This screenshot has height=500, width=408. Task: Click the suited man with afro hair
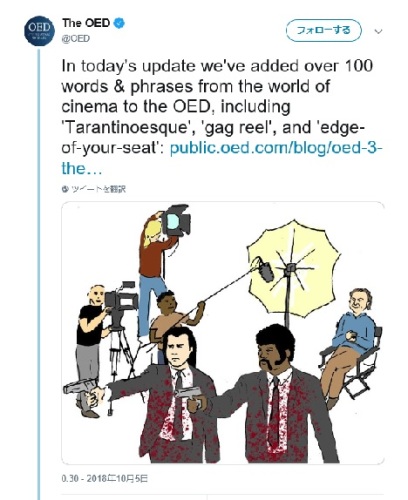[x=267, y=393]
